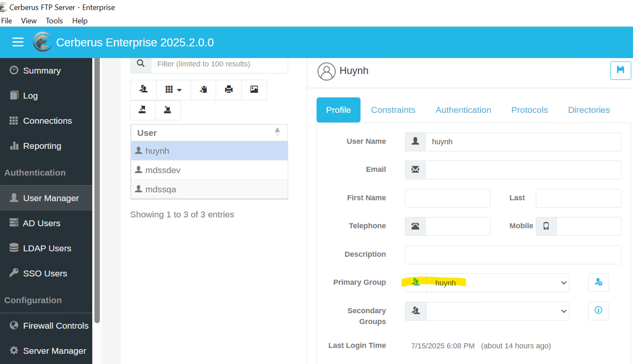This screenshot has width=633, height=364.
Task: Click the user filter input field
Action: (219, 64)
